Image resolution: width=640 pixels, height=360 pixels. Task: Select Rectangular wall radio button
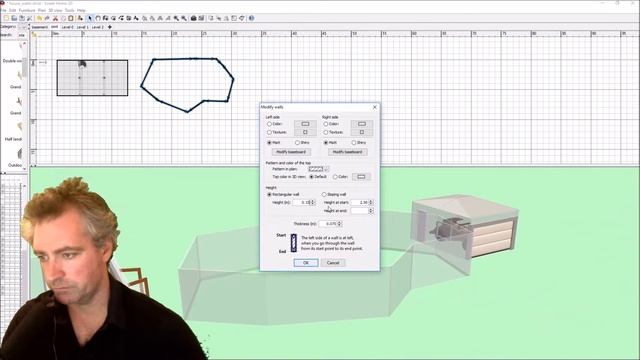tap(269, 194)
